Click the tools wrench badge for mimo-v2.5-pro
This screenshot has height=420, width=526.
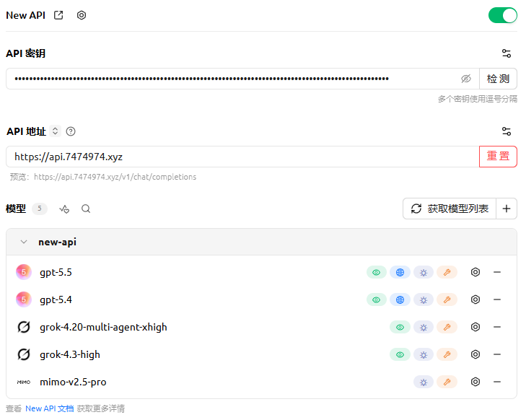[x=447, y=382]
